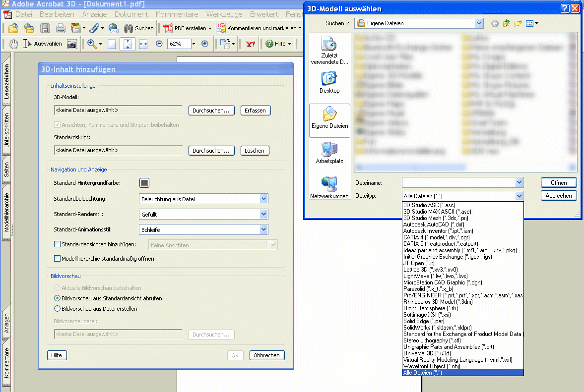Image resolution: width=584 pixels, height=392 pixels.
Task: Click the fit width icon
Action: pos(143,44)
